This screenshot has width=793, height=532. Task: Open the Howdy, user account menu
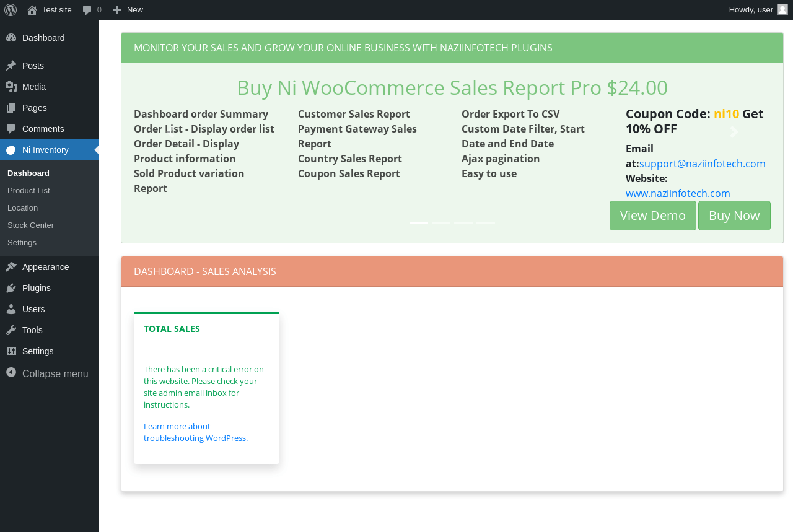[758, 10]
